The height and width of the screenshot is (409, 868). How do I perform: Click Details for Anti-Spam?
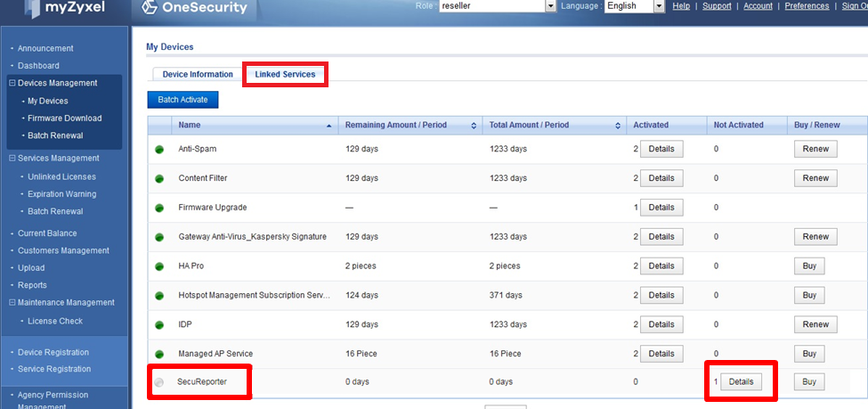point(661,149)
